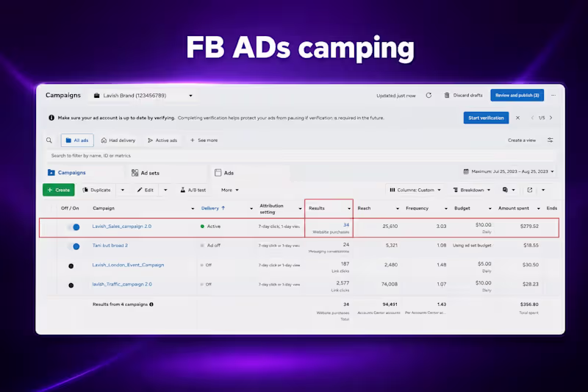
Task: Click the export icon
Action: [530, 190]
